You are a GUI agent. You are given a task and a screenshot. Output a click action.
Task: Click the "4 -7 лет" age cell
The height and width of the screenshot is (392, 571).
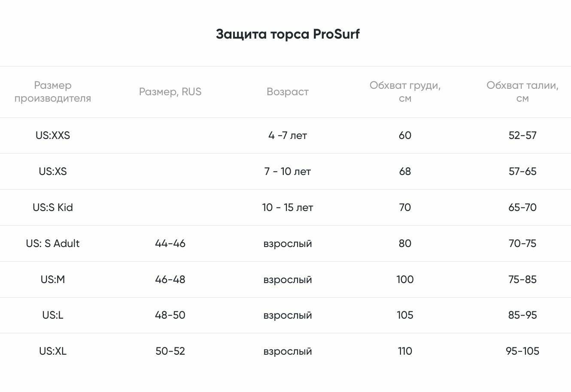pos(287,136)
